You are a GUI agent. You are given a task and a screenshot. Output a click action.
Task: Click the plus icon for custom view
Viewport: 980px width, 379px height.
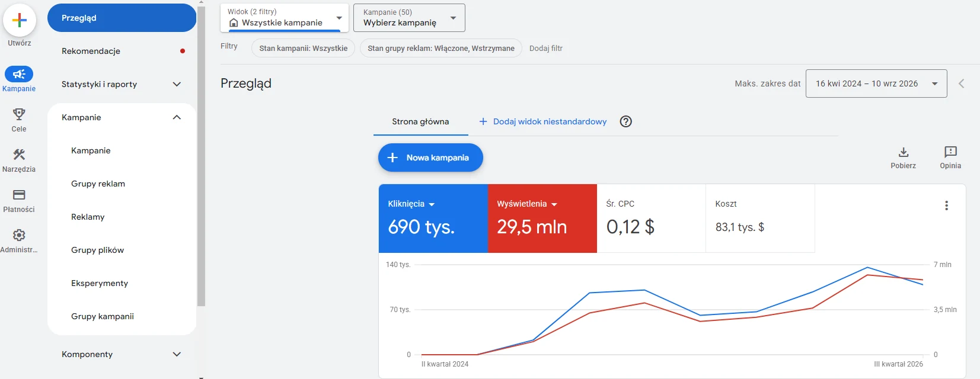pos(483,121)
